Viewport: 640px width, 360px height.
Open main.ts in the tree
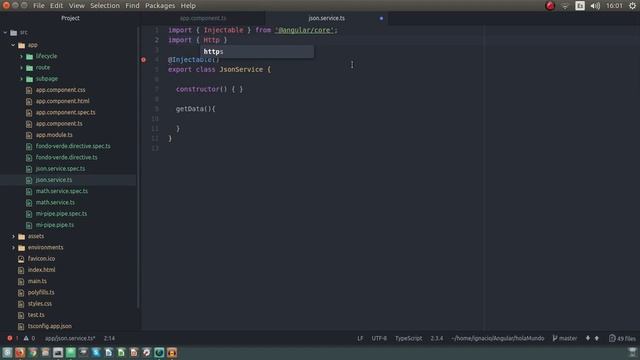[37, 281]
